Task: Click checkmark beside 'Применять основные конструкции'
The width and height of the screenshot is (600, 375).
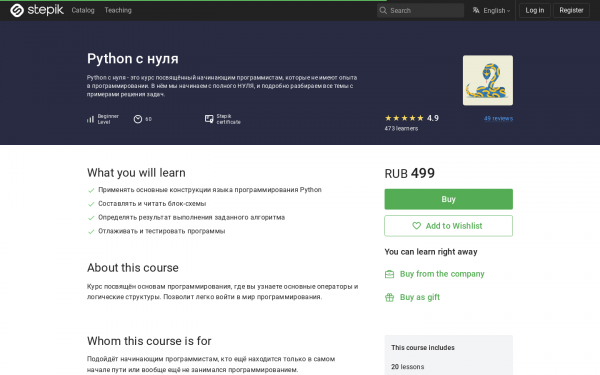Action: pyautogui.click(x=91, y=190)
